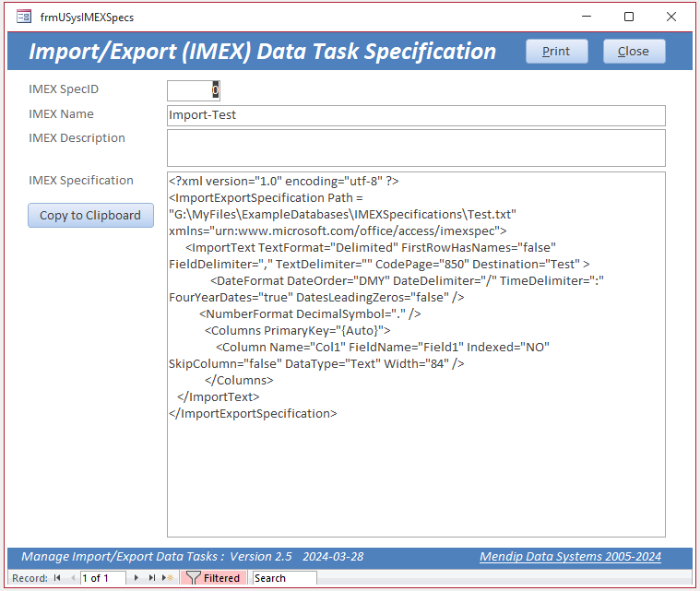This screenshot has width=700, height=591.
Task: Create new blank record icon
Action: pyautogui.click(x=168, y=577)
